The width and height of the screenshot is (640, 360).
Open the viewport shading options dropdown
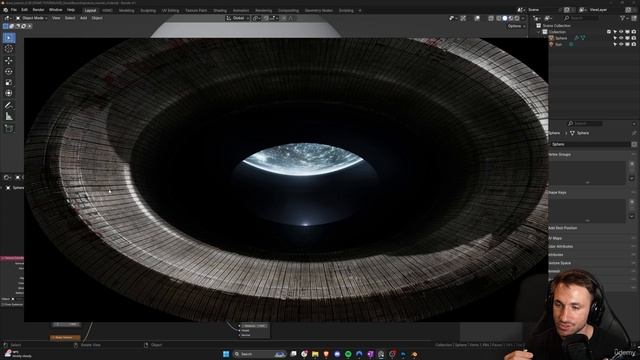(523, 18)
